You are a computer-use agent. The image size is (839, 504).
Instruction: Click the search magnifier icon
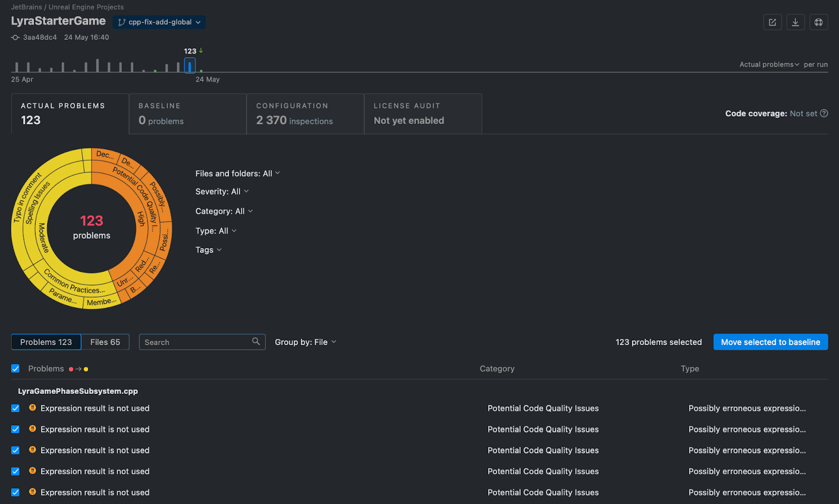(256, 341)
